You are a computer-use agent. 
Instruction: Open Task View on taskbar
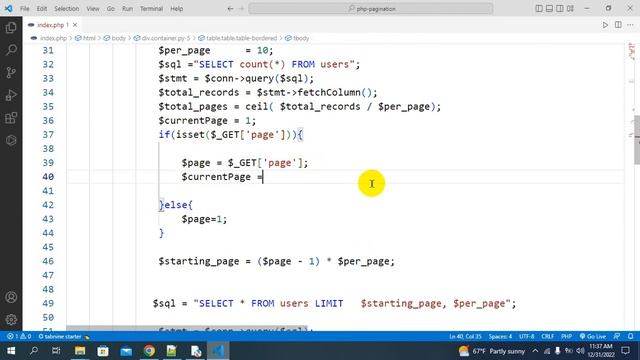coord(56,351)
